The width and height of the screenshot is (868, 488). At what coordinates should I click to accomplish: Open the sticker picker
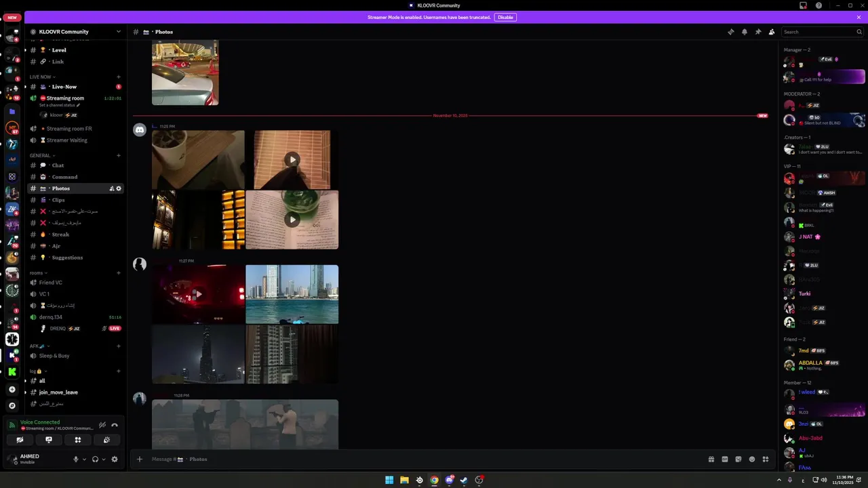[738, 459]
